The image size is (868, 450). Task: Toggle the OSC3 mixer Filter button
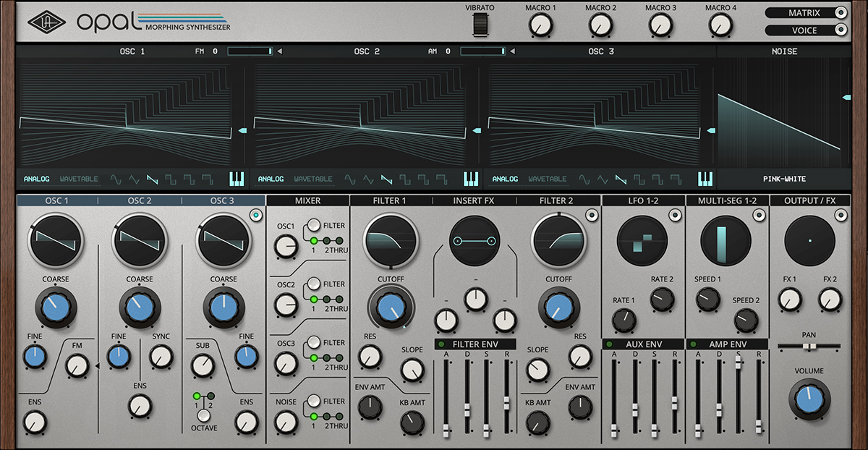[x=314, y=343]
